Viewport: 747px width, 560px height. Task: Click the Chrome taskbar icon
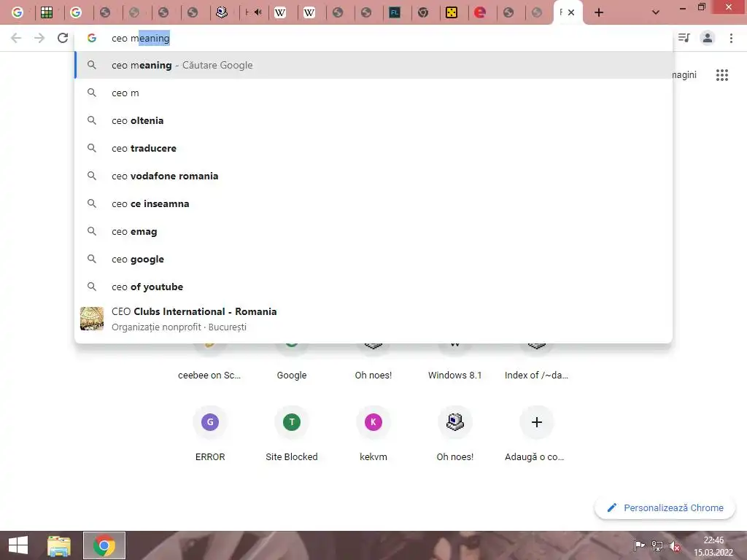(104, 545)
